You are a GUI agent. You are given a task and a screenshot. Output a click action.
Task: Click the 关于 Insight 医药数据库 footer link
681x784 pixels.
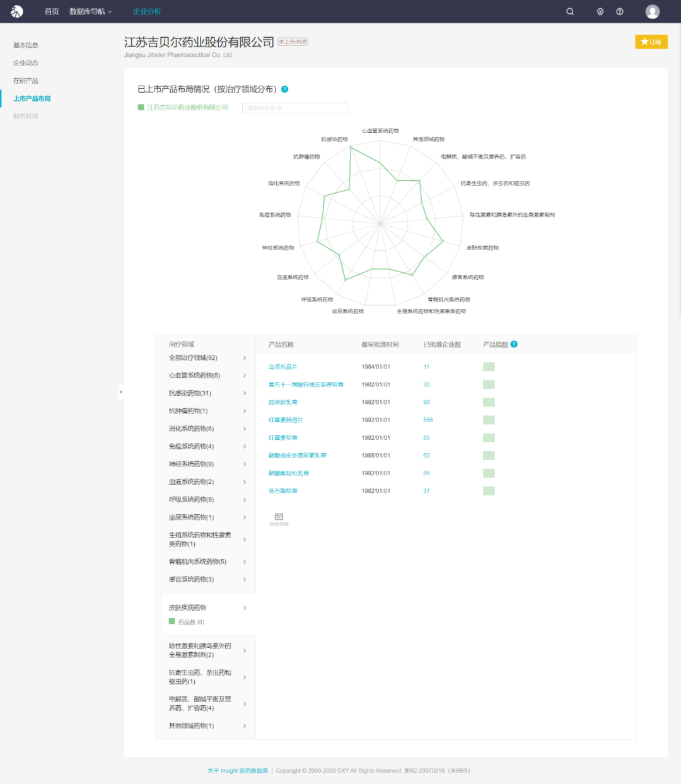click(x=238, y=771)
